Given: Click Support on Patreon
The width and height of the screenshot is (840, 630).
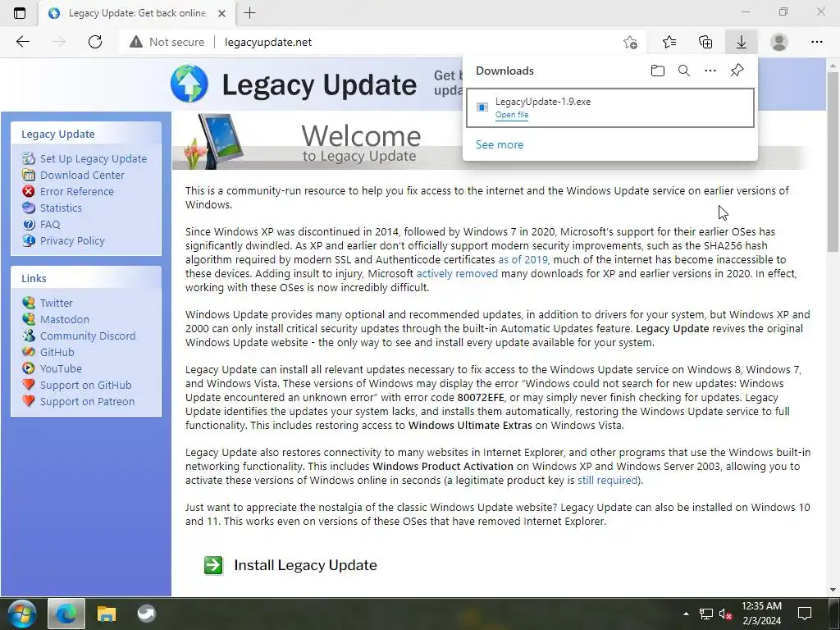Looking at the screenshot, I should tap(87, 402).
